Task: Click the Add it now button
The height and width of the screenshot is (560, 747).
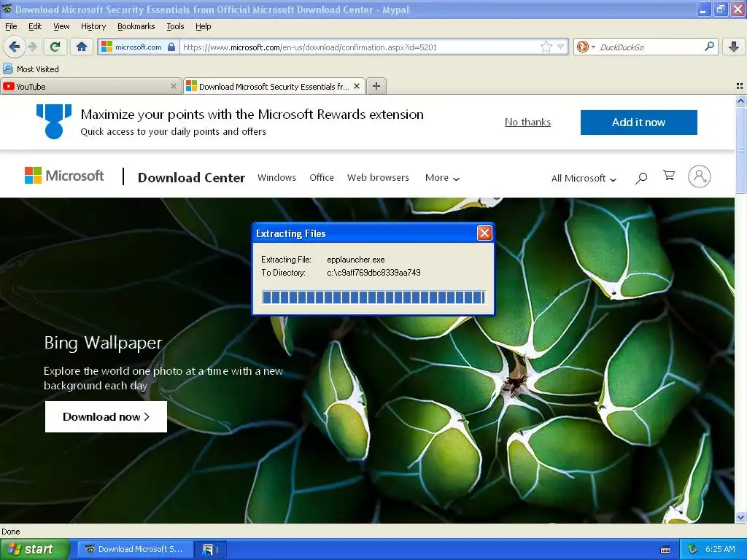Action: point(638,122)
